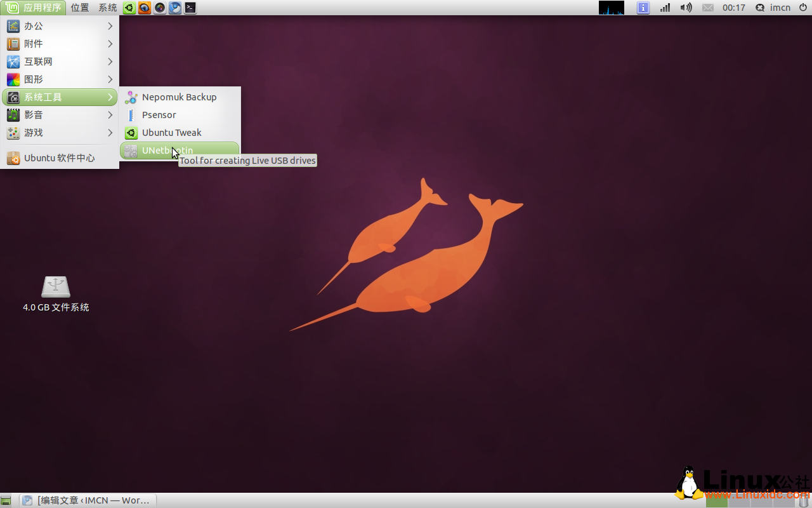Viewport: 812px width, 508px height.
Task: Open the Chromium browser launcher
Action: coord(174,8)
